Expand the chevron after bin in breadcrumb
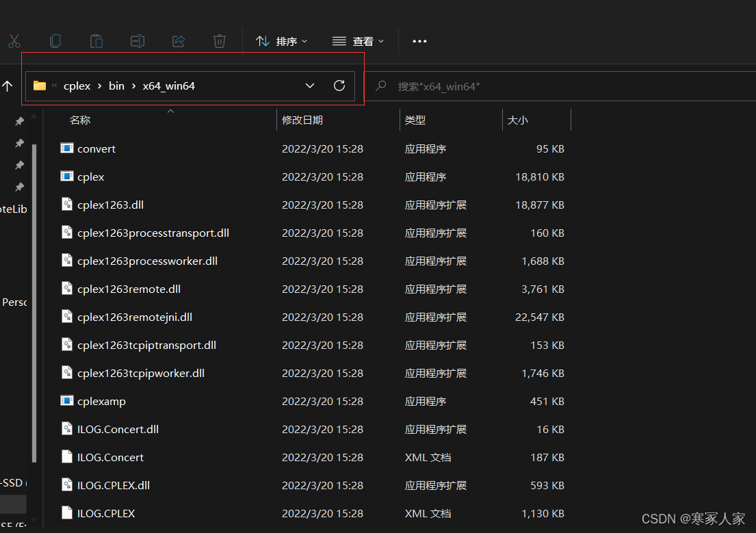 [x=133, y=86]
